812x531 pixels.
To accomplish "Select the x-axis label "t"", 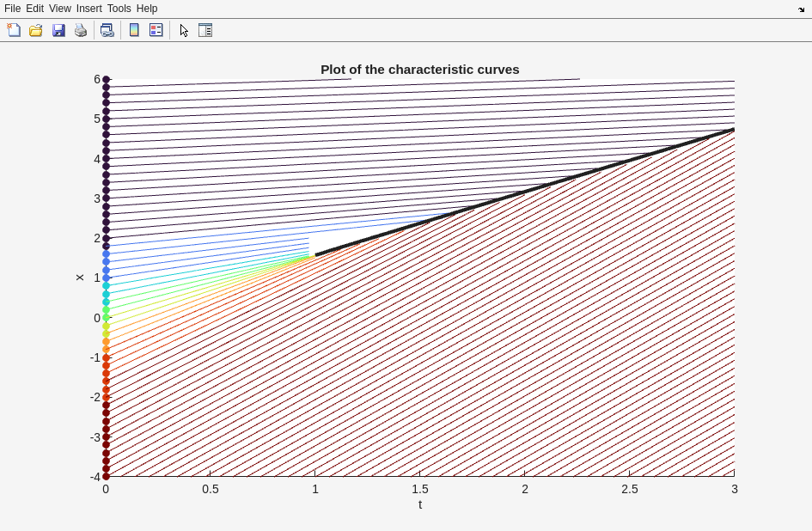I will pyautogui.click(x=420, y=504).
